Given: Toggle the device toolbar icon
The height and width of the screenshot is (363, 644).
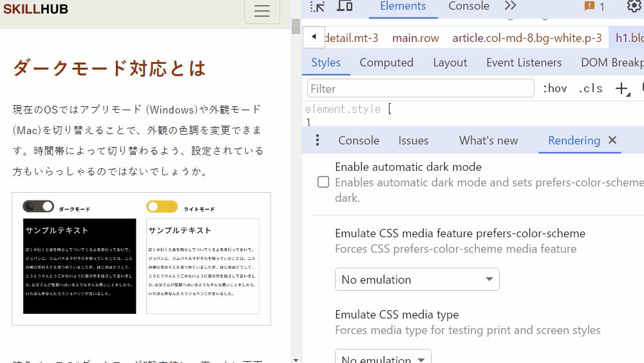Looking at the screenshot, I should click(345, 6).
